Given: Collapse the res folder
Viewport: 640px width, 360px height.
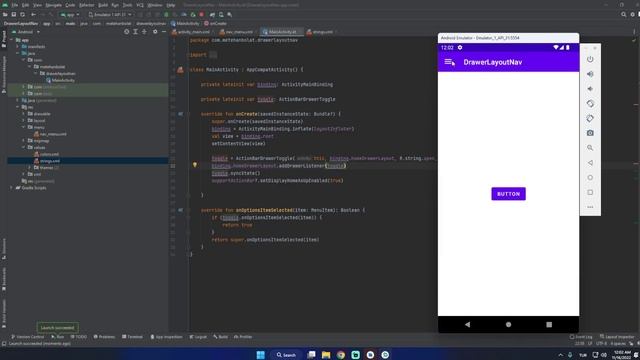Looking at the screenshot, I should [18, 107].
